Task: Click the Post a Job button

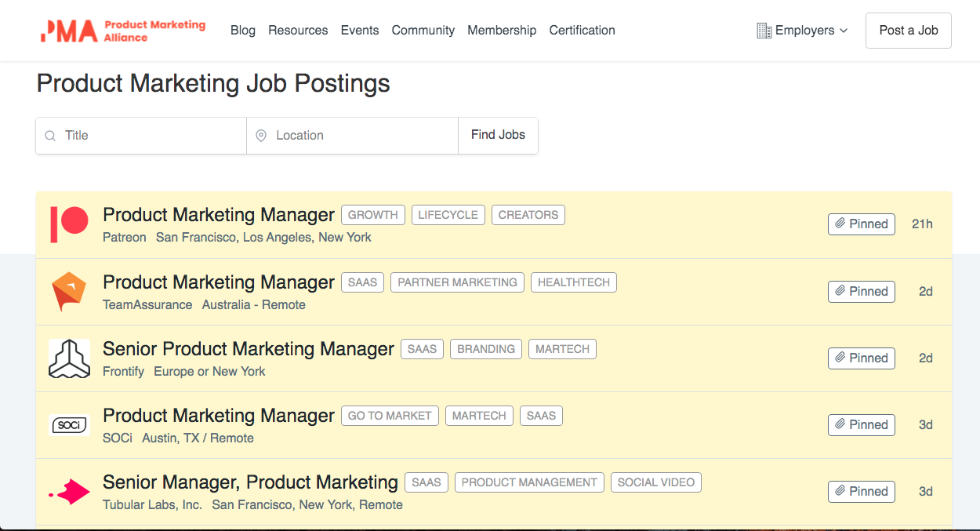Action: pyautogui.click(x=909, y=31)
